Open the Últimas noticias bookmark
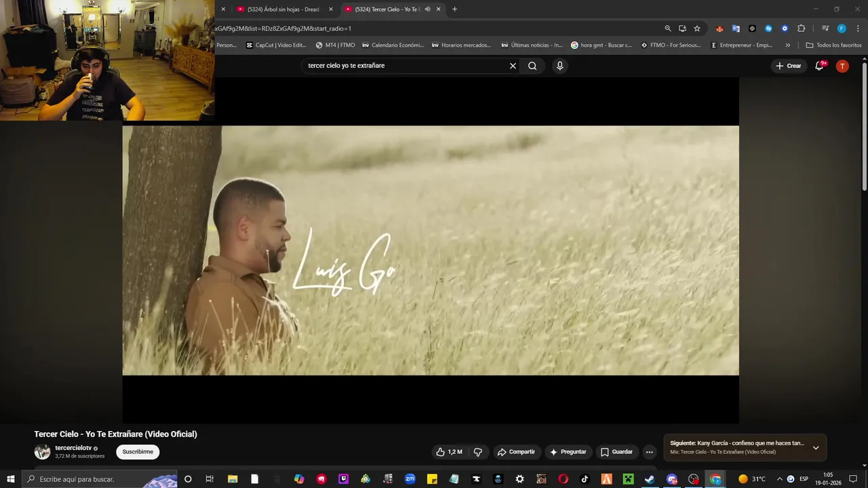Screen dimensions: 868x488 pos(532,45)
